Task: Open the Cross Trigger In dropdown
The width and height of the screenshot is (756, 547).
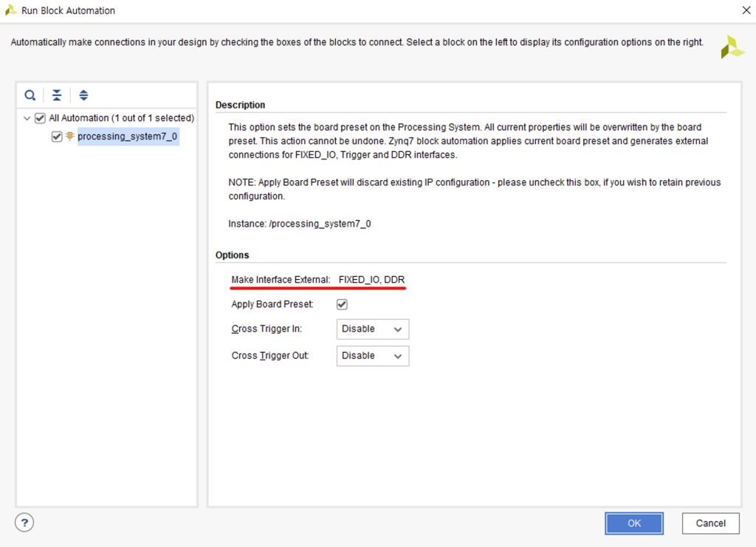Action: 373,329
